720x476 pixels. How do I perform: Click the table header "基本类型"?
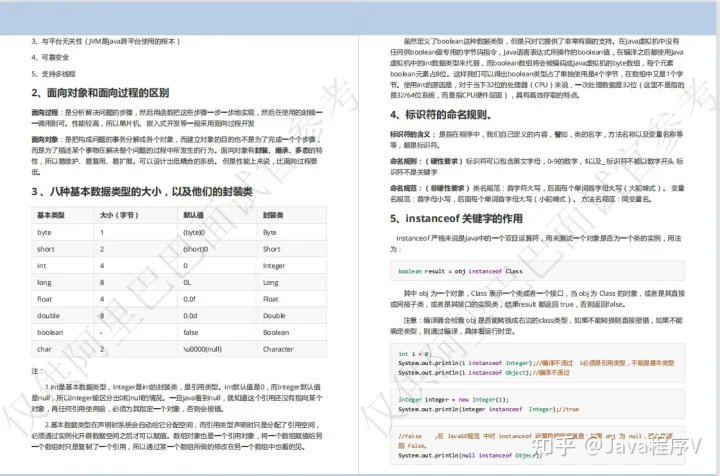(x=51, y=215)
